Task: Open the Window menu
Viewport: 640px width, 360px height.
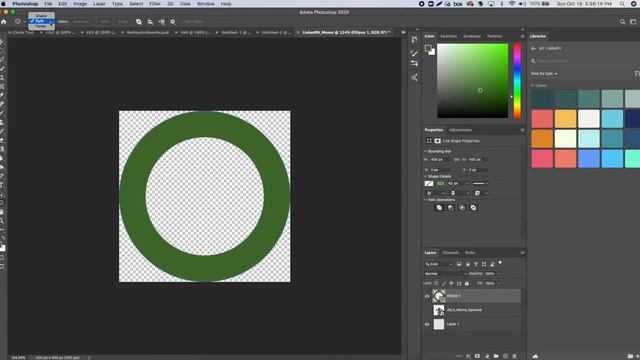Action: click(206, 4)
